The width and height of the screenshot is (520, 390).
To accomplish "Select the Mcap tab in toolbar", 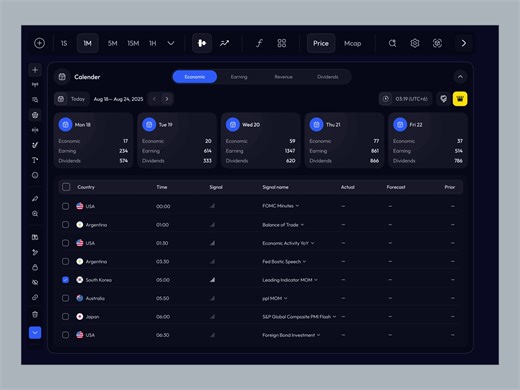I will click(x=353, y=43).
